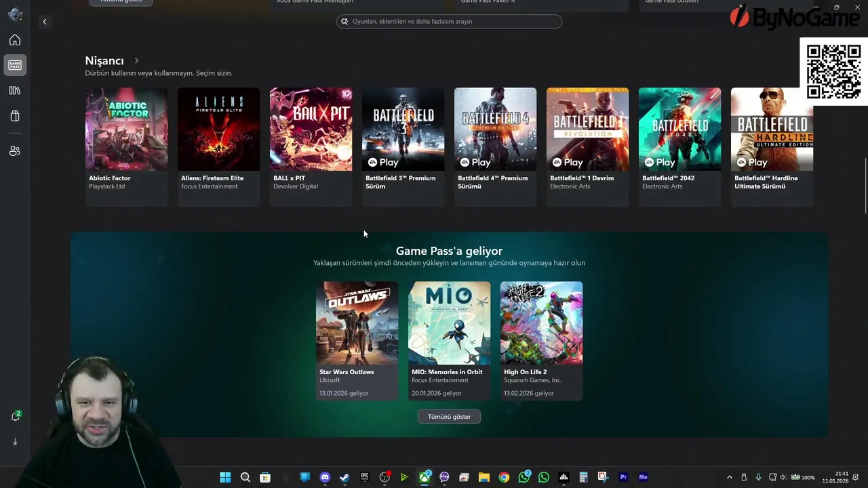Open the High On Life 2 cover
The height and width of the screenshot is (488, 868).
542,323
